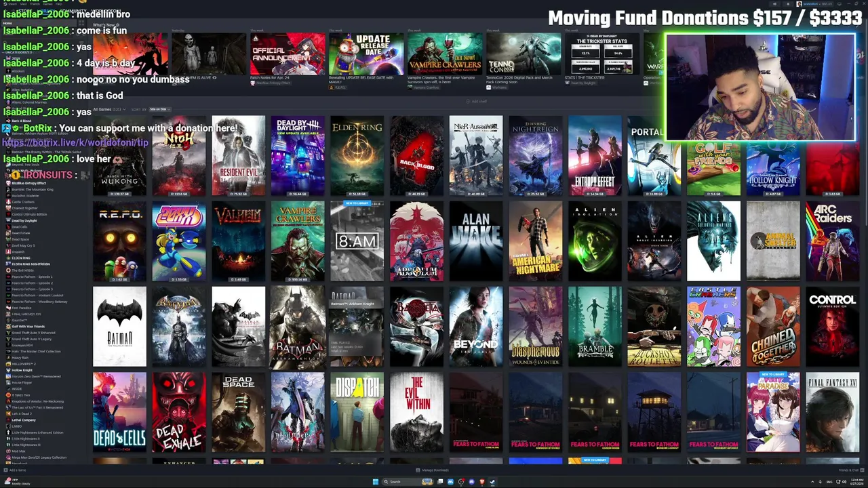Select Left 4 Dead 2 in the sidebar list
Viewport: 868px width, 488px height.
[x=22, y=413]
